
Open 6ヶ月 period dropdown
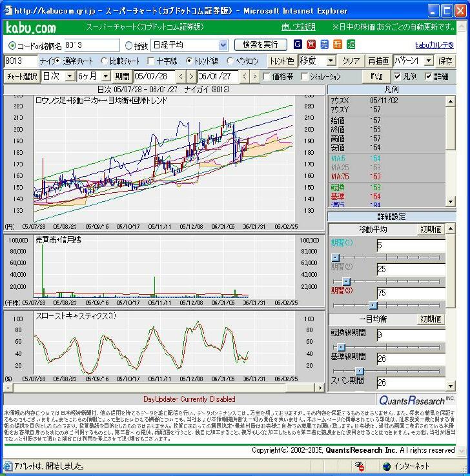point(105,76)
